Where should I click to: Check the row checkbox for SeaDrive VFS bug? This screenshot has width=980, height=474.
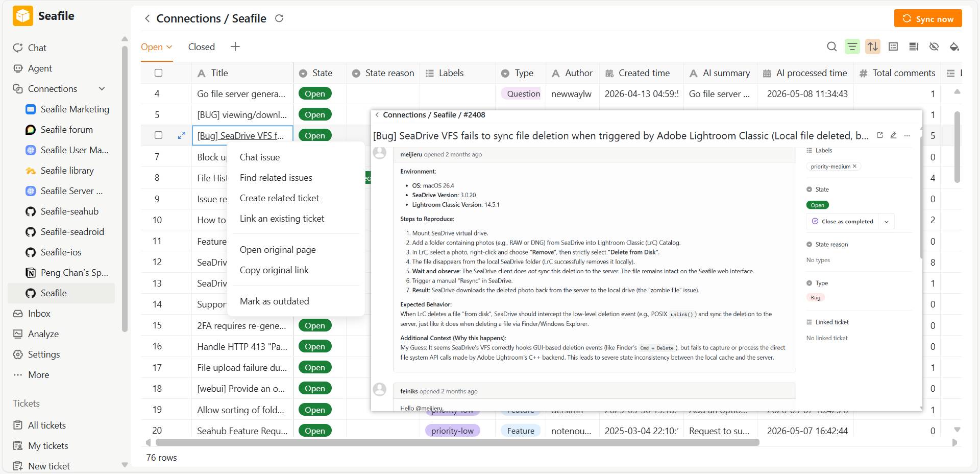click(158, 135)
